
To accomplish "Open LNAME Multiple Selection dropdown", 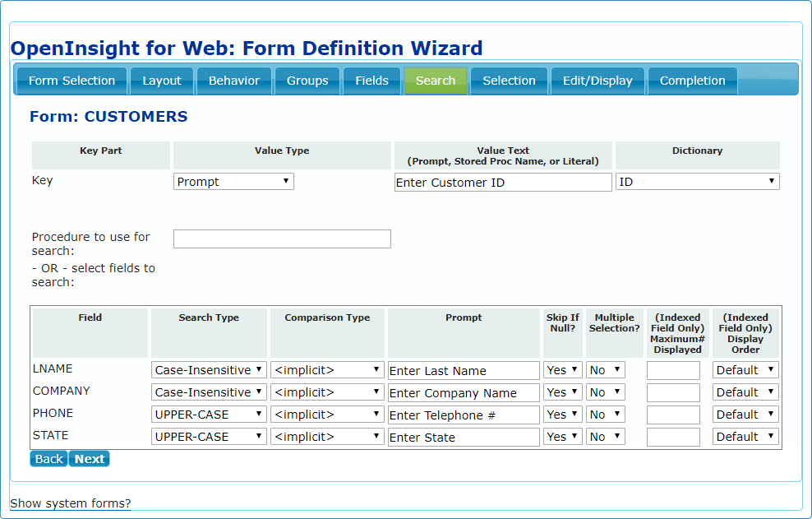I will coord(606,370).
